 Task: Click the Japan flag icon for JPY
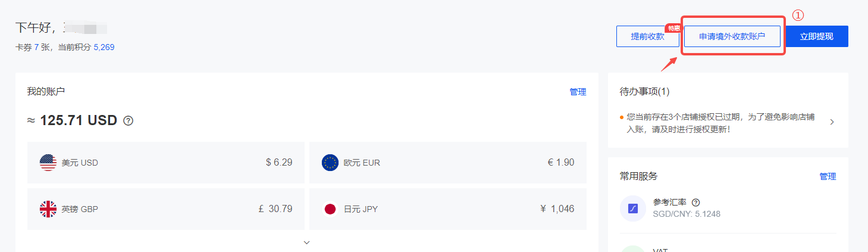330,209
